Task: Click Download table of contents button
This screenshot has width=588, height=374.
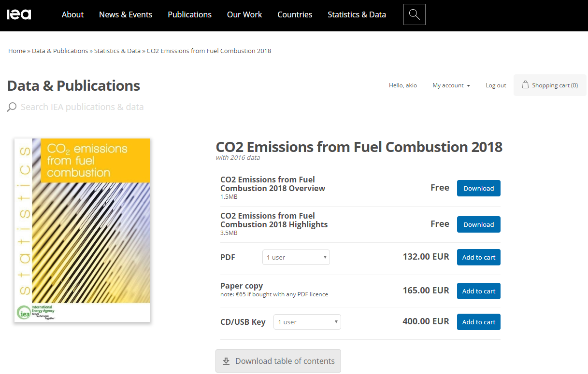Action: point(278,361)
